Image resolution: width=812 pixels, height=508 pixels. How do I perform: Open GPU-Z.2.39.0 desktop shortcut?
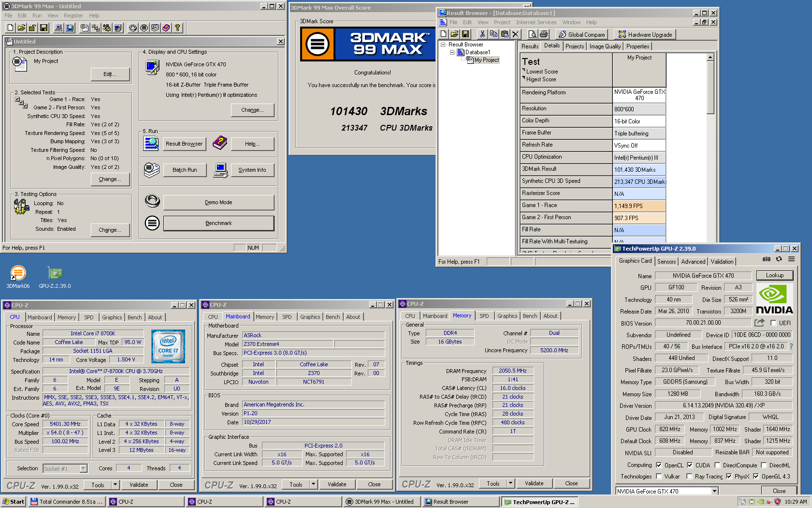(55, 277)
